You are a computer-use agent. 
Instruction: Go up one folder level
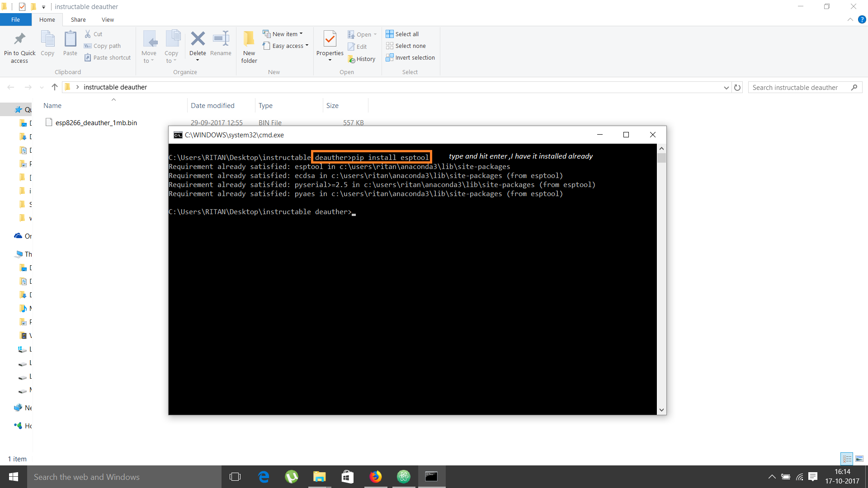pos(54,87)
